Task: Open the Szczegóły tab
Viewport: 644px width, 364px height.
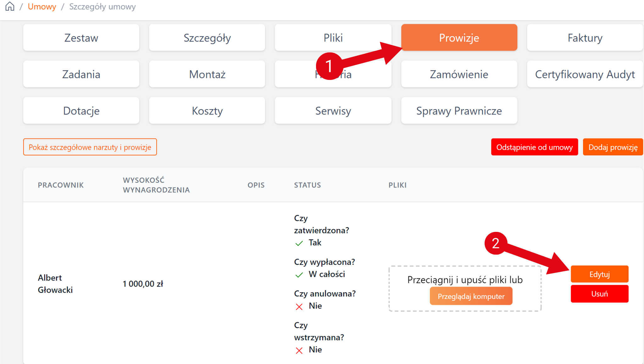Action: 207,38
